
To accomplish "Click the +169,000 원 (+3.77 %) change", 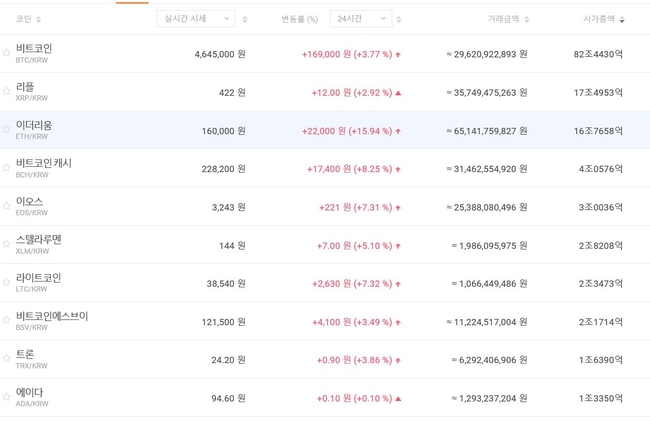I will point(347,54).
